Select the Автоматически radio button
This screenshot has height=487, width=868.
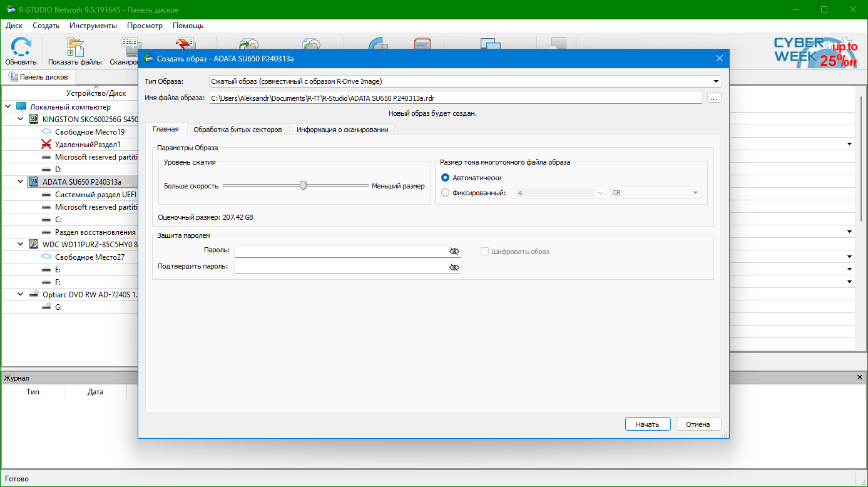446,178
